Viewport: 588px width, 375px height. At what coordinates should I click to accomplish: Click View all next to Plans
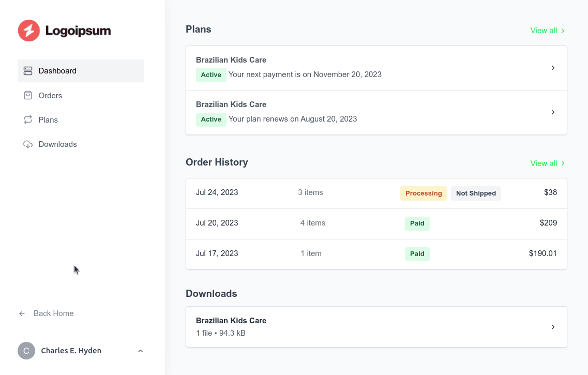[543, 31]
